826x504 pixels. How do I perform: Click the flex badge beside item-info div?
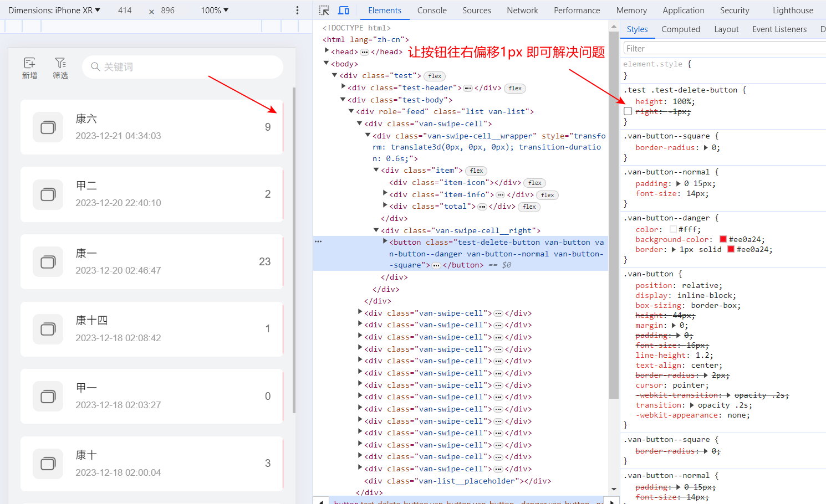(548, 195)
